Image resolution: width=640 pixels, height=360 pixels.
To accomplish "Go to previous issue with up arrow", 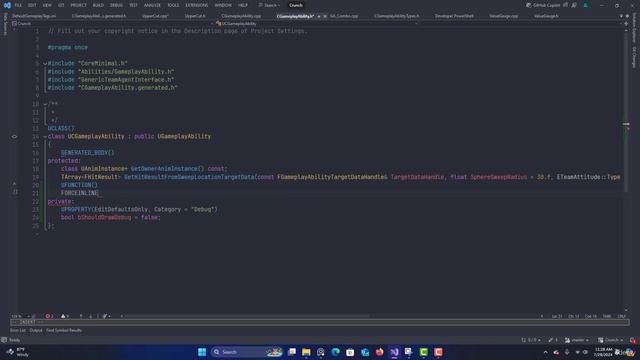I will 81,316.
